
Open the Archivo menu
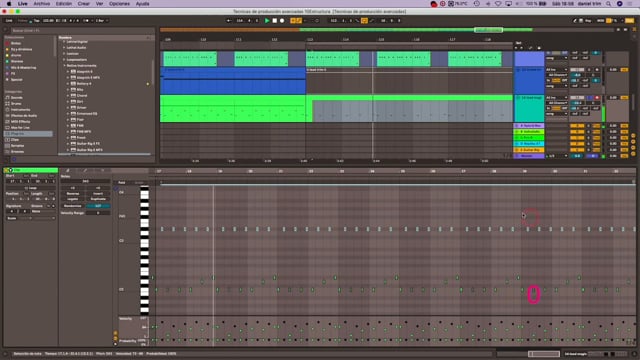pos(42,4)
